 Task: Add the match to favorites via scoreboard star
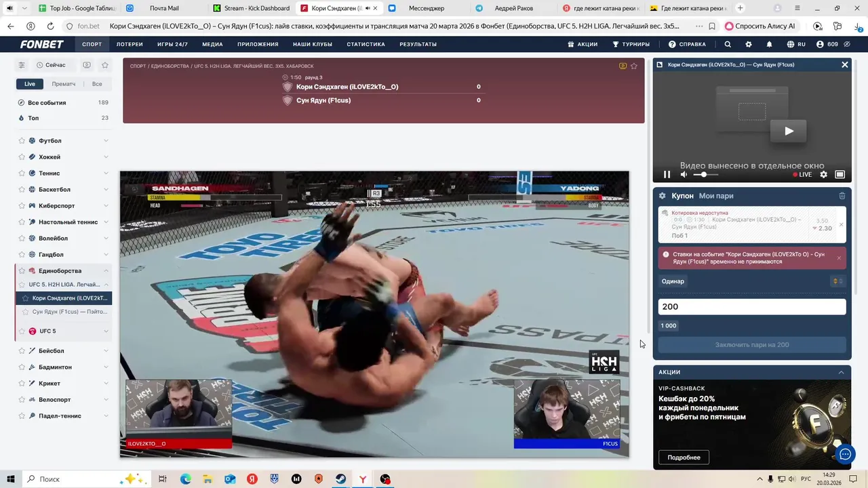(x=634, y=66)
